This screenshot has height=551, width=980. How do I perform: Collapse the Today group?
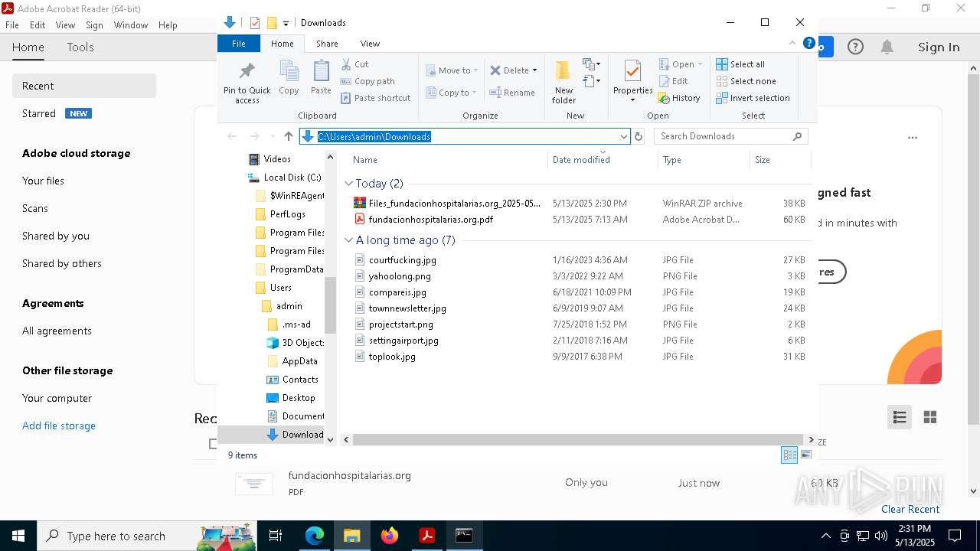tap(348, 184)
